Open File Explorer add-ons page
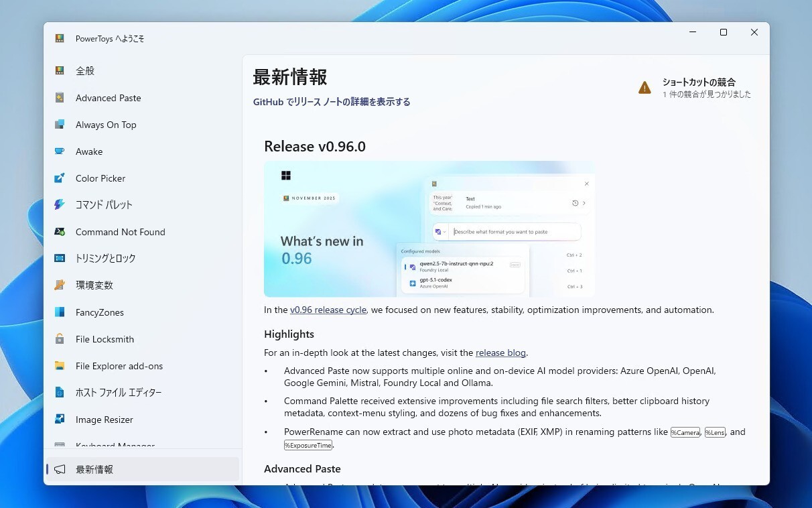The image size is (812, 508). (119, 366)
